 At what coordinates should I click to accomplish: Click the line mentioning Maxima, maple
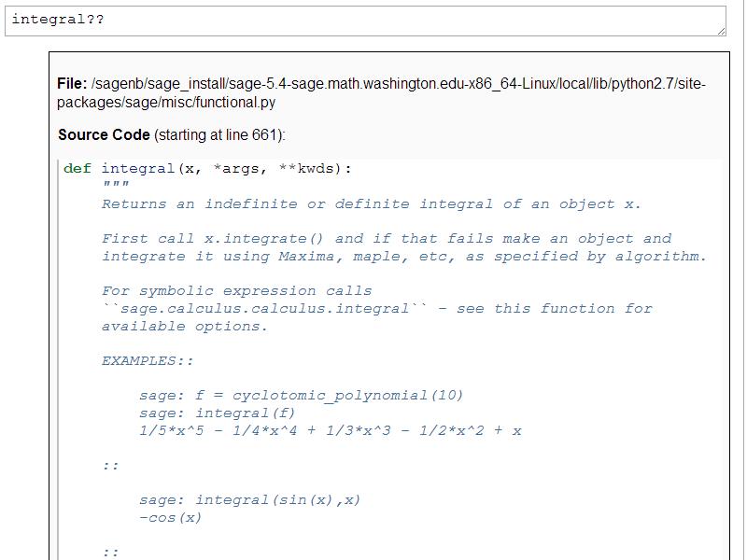click(x=404, y=257)
